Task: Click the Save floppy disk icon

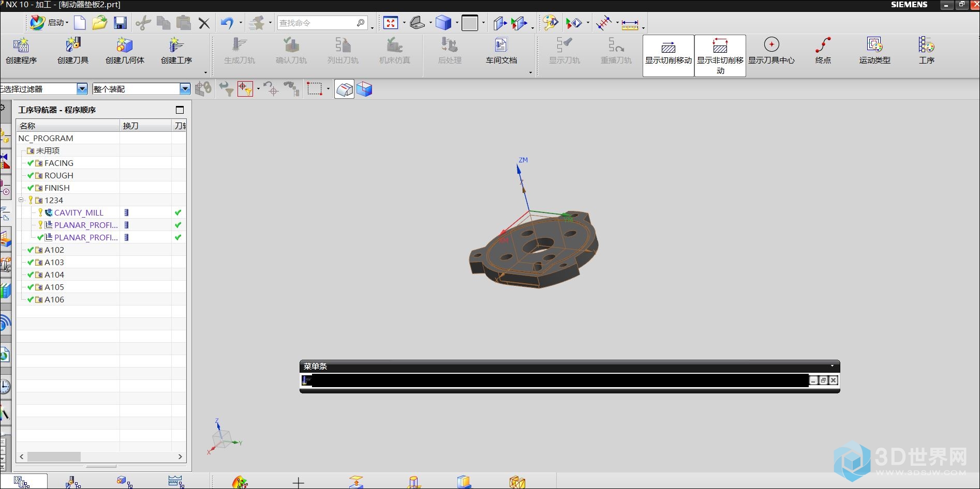Action: click(120, 23)
